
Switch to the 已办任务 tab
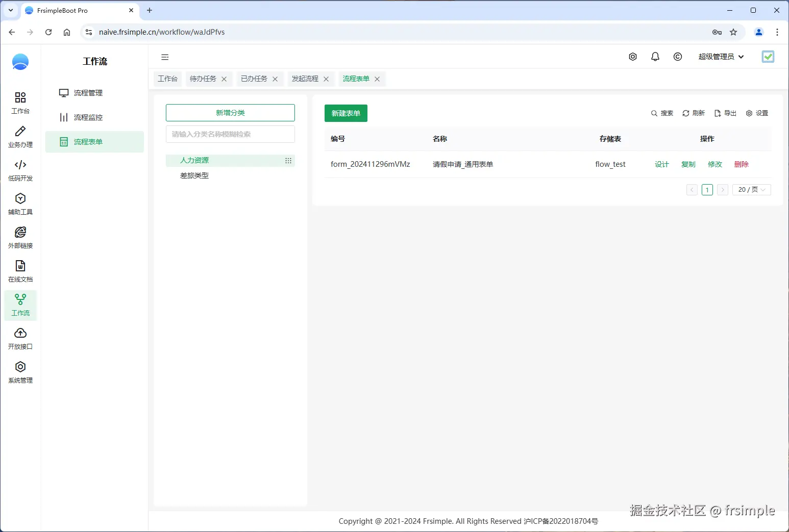(254, 79)
